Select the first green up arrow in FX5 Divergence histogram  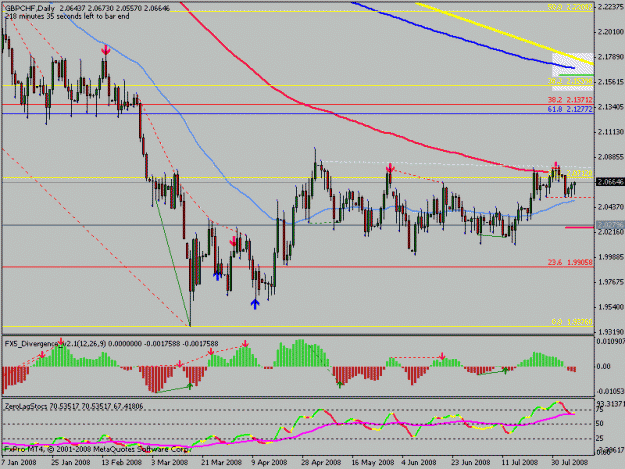tap(190, 386)
